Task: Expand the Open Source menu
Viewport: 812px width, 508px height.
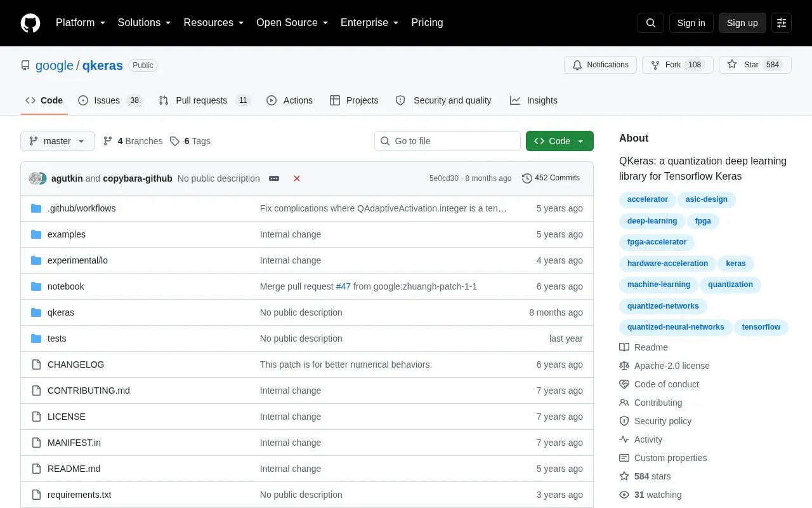Action: coord(292,23)
